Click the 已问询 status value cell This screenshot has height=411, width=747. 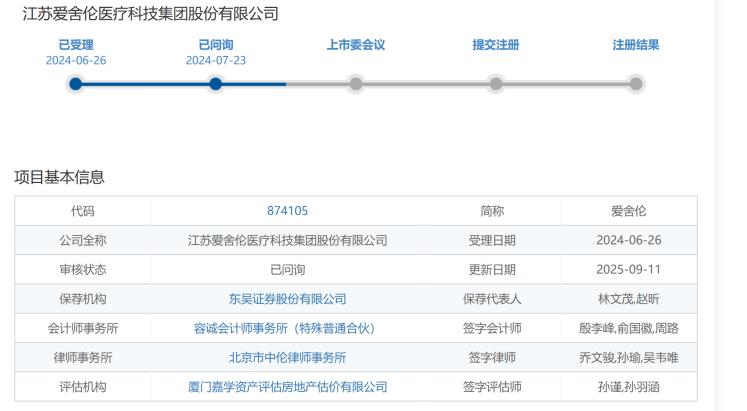(x=287, y=270)
